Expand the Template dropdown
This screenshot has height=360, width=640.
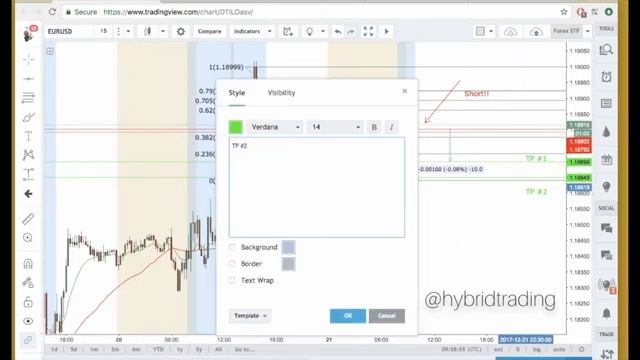[250, 316]
